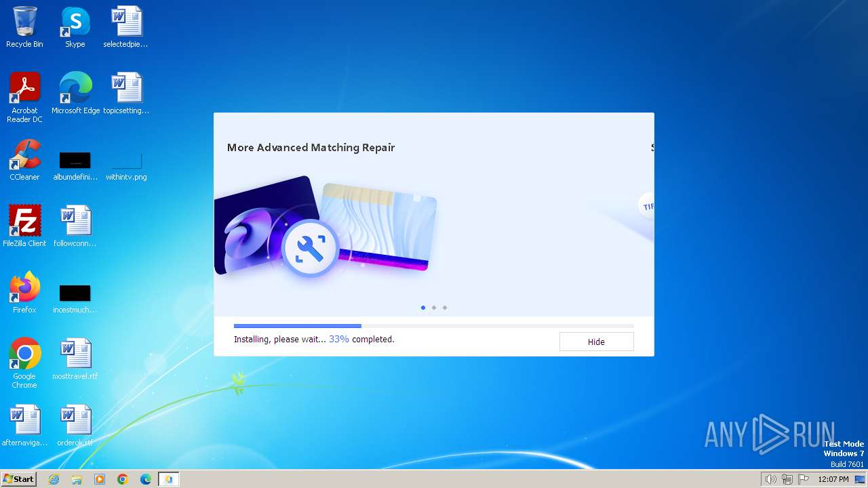Open File Explorer from the taskbar
This screenshot has height=488, width=868.
click(x=77, y=479)
